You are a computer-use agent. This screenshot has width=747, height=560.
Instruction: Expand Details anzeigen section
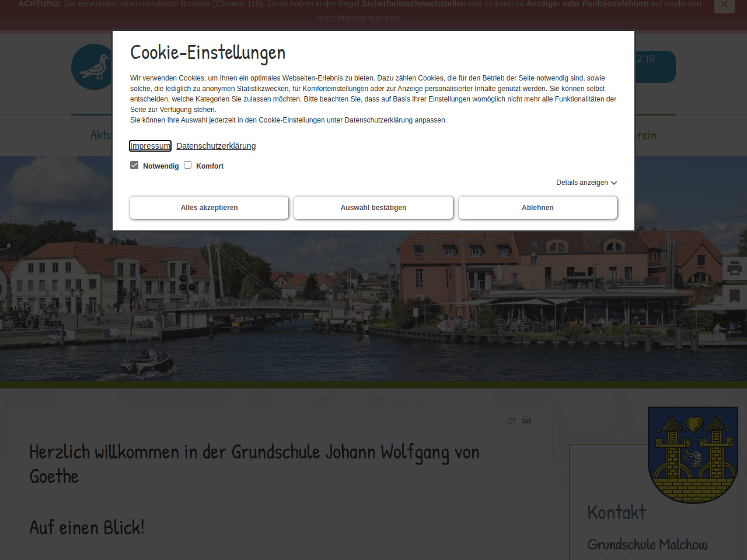tap(582, 183)
